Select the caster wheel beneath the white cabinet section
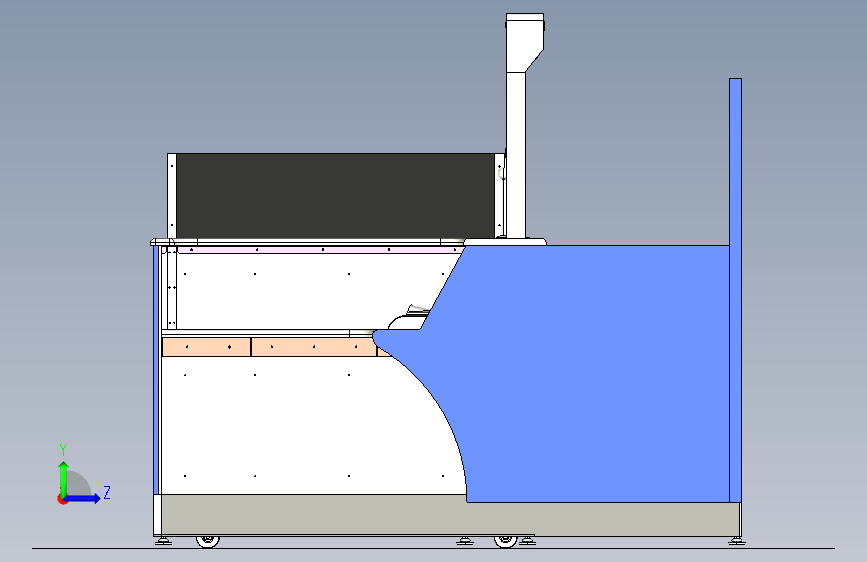This screenshot has width=867, height=562. [208, 541]
